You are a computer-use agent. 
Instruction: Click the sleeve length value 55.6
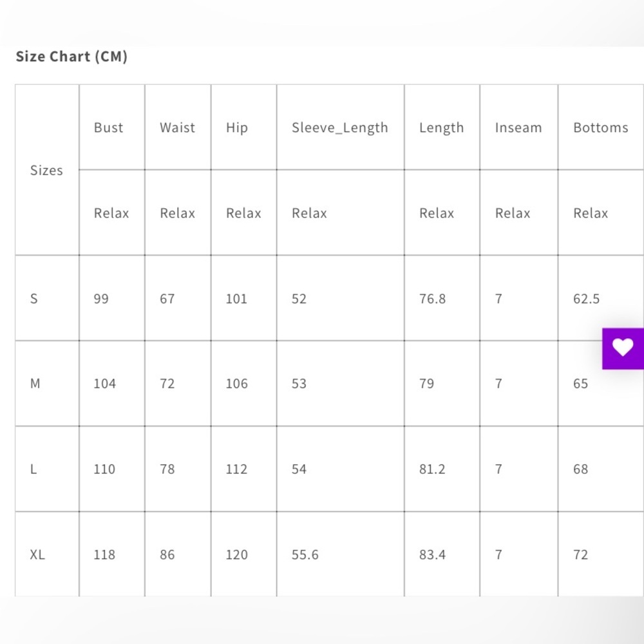pyautogui.click(x=305, y=554)
